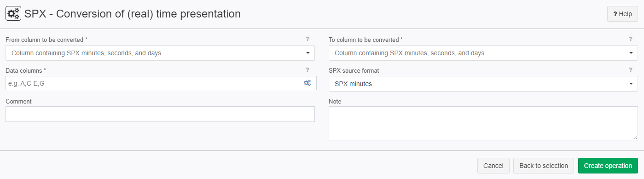Expand the From column to be converted dropdown
The height and width of the screenshot is (179, 644).
tap(160, 53)
